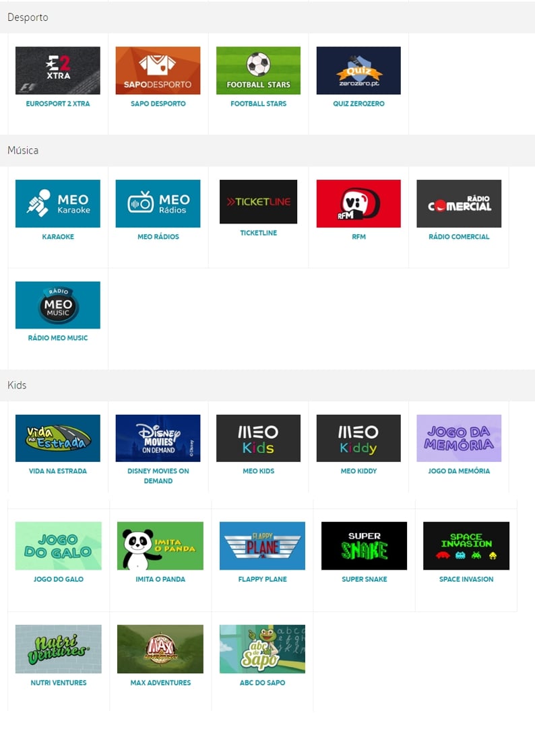
Task: Open the MEO Rádios radio icon tile
Action: (x=158, y=203)
